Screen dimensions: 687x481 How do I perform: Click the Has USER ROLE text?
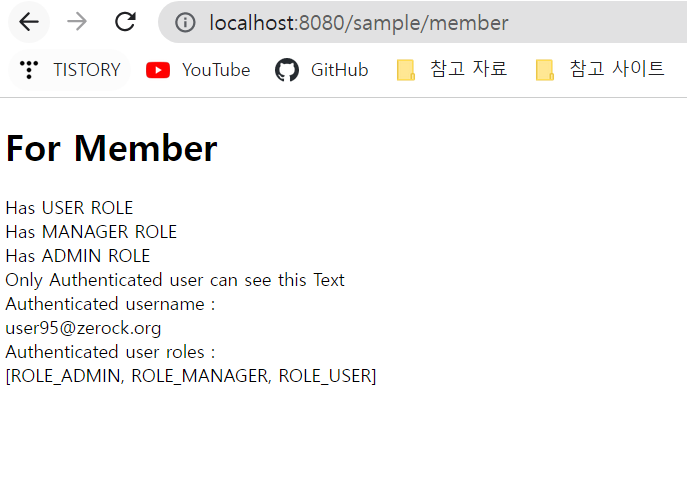(69, 208)
